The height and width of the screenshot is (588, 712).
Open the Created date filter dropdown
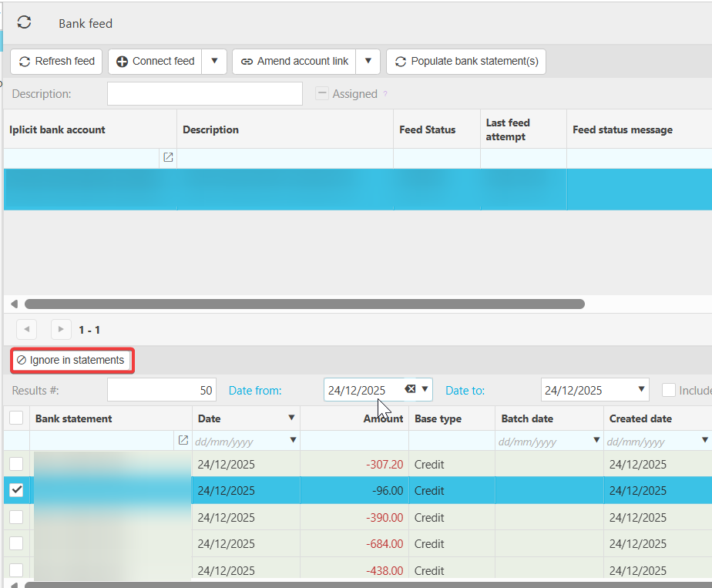pos(705,440)
